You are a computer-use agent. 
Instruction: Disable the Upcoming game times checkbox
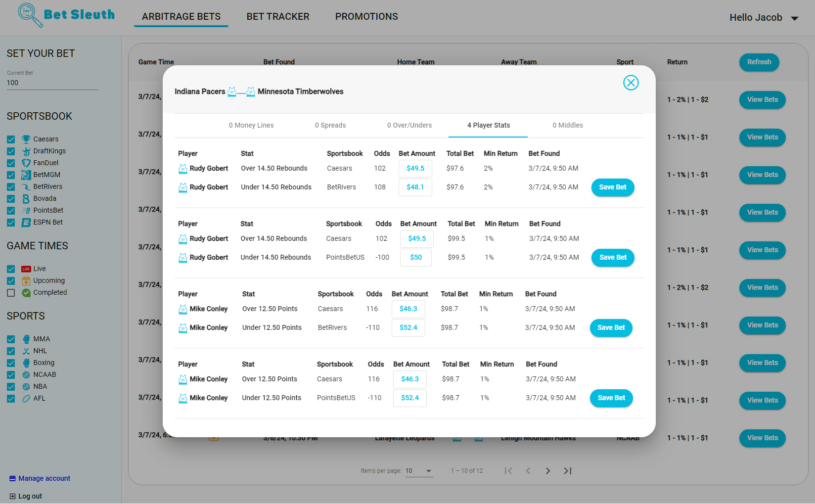[x=11, y=281]
